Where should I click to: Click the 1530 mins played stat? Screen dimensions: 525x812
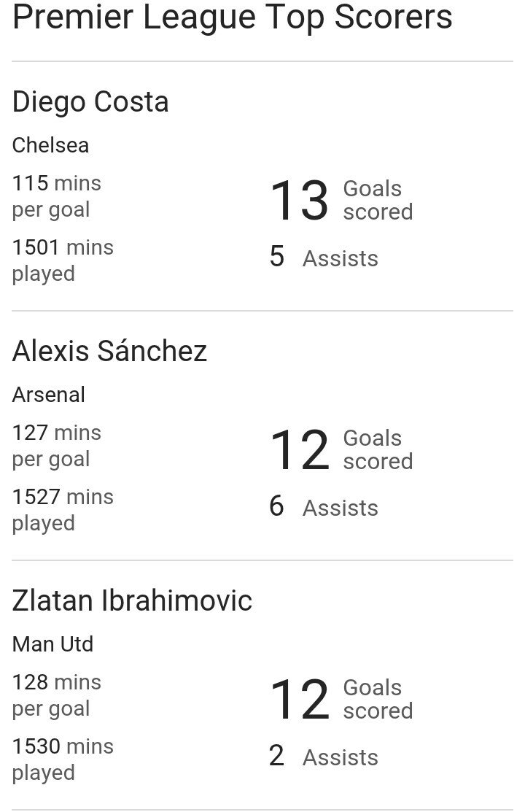tap(63, 759)
